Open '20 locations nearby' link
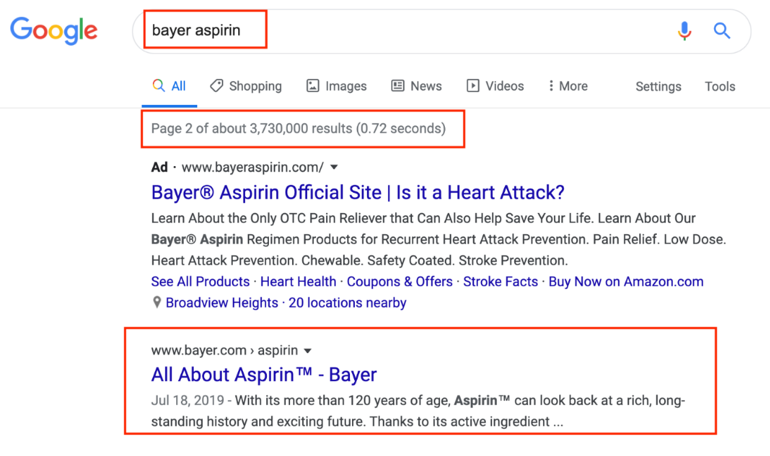The image size is (770, 456). [x=347, y=303]
